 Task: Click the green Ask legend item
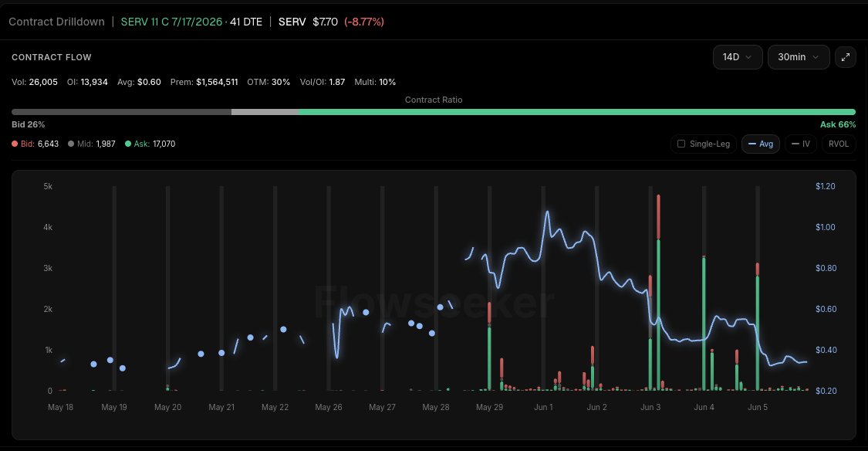[x=150, y=144]
